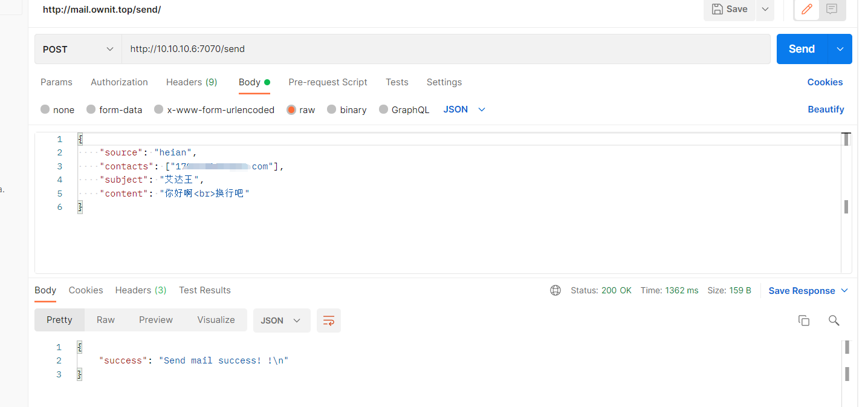
Task: Open the Cookies link
Action: point(825,82)
